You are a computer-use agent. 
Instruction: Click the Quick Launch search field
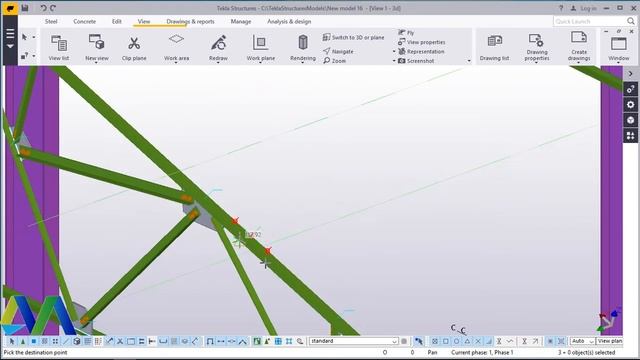click(x=590, y=21)
